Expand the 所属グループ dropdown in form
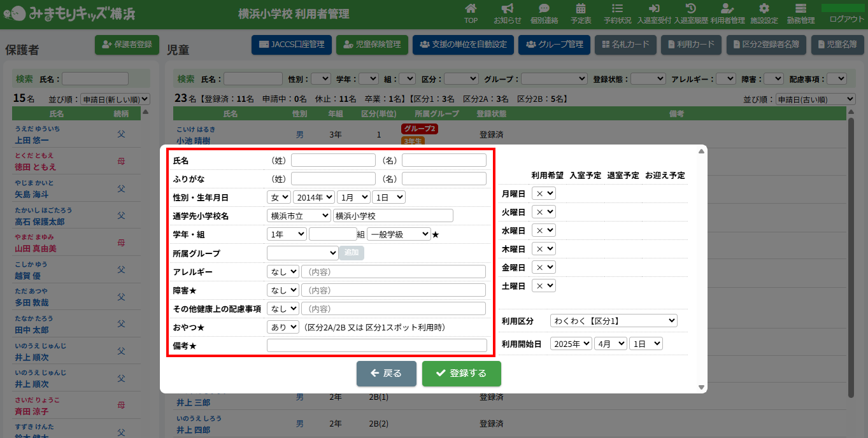 point(302,253)
